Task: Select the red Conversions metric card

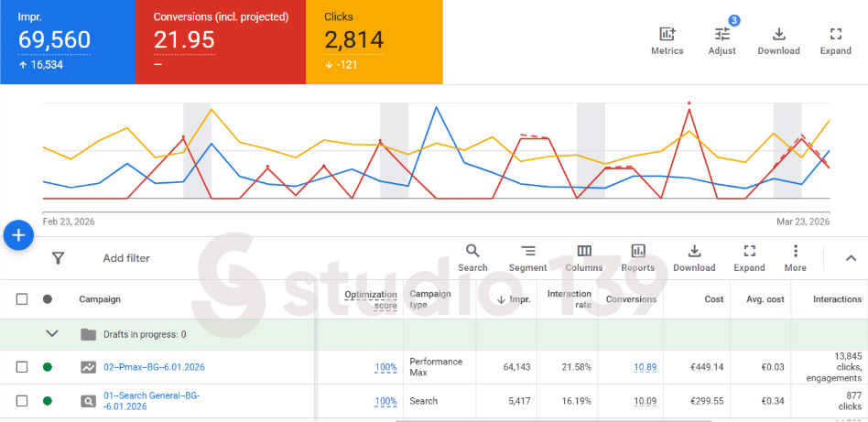Action: (220, 41)
